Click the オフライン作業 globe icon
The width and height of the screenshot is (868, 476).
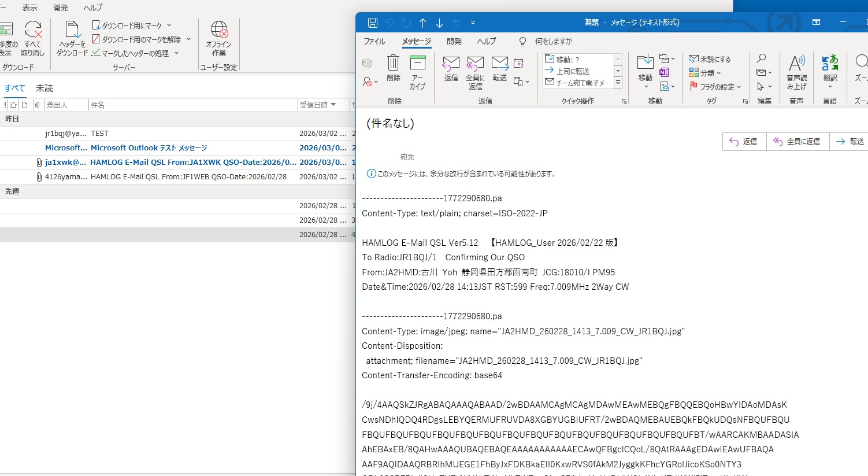coord(218,30)
